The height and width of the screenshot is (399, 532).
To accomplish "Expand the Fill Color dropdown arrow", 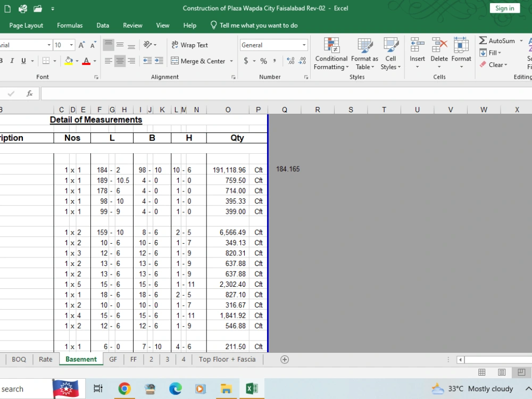I will [77, 61].
